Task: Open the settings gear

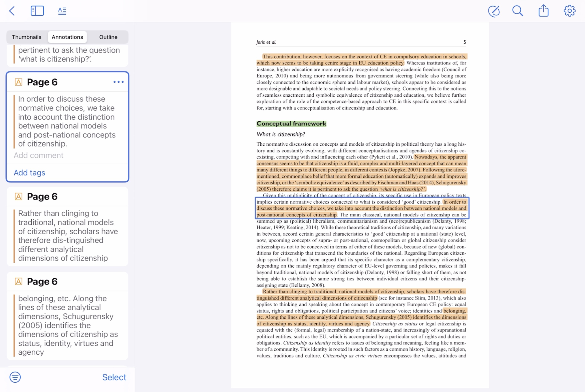Action: [569, 11]
